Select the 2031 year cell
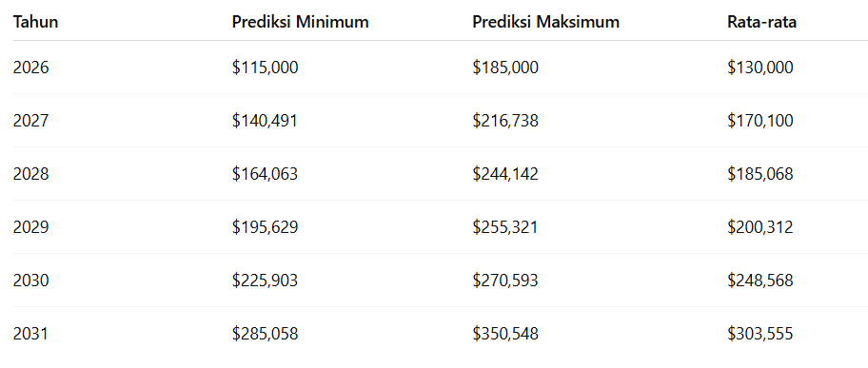Image resolution: width=868 pixels, height=368 pixels. (30, 335)
